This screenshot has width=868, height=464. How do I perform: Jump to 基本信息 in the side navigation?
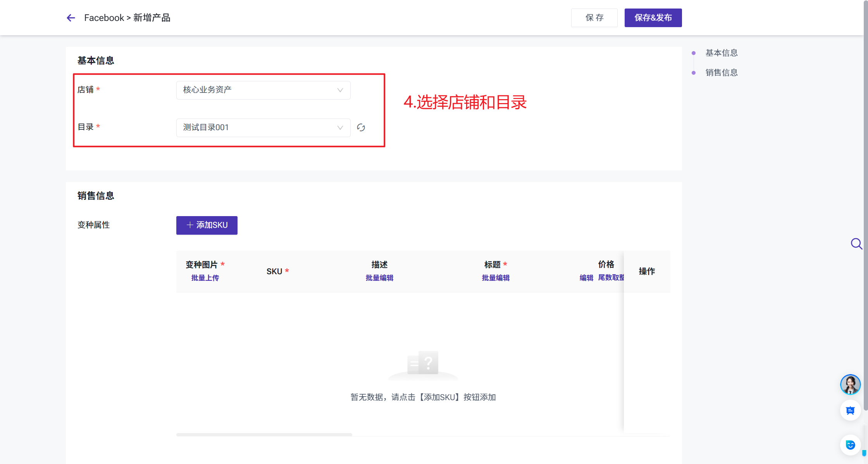[721, 53]
